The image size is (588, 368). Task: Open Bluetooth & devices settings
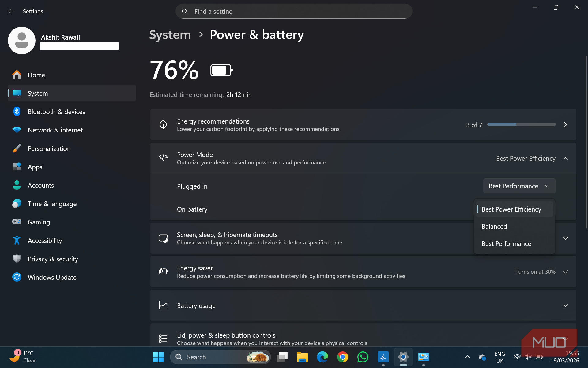(x=72, y=112)
